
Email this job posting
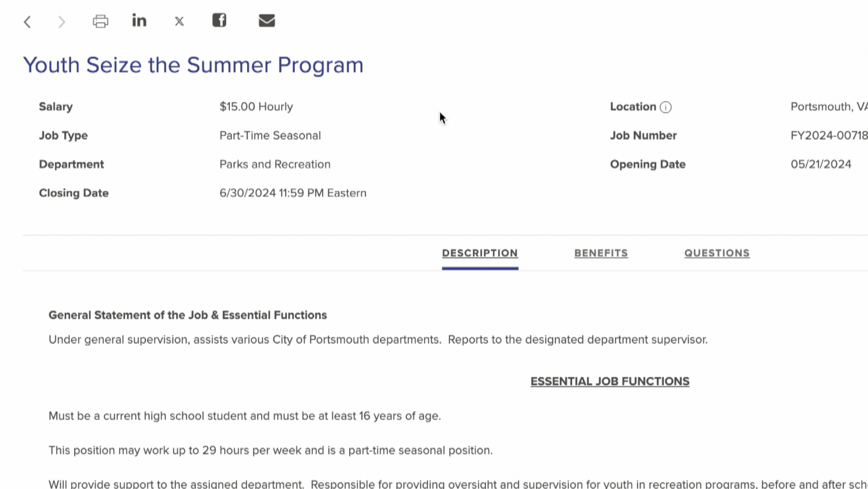coord(267,20)
